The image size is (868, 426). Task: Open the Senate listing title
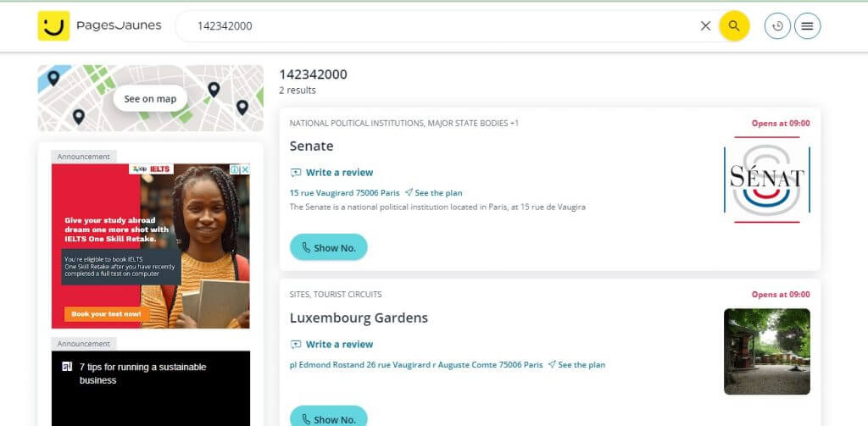[311, 146]
